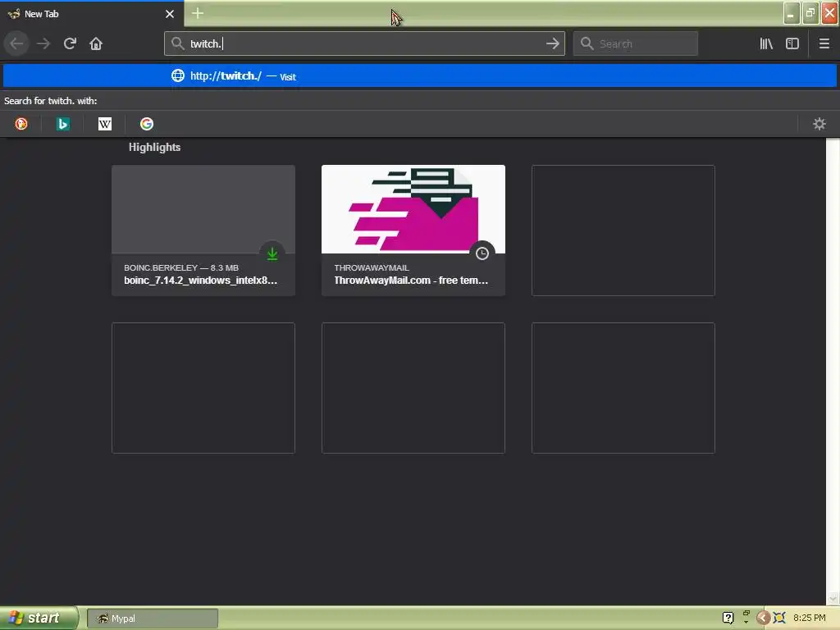The height and width of the screenshot is (630, 840).
Task: Open the Library toolbar icon
Action: pyautogui.click(x=766, y=43)
